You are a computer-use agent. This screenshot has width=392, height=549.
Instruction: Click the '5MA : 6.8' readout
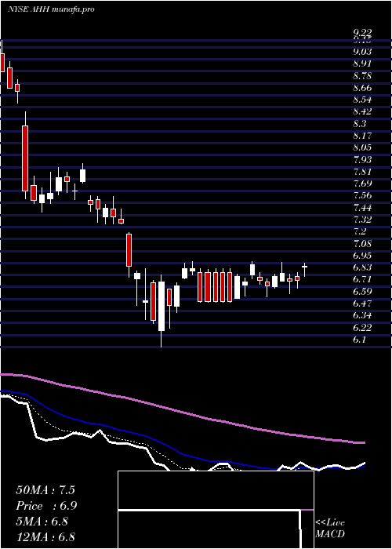(42, 522)
